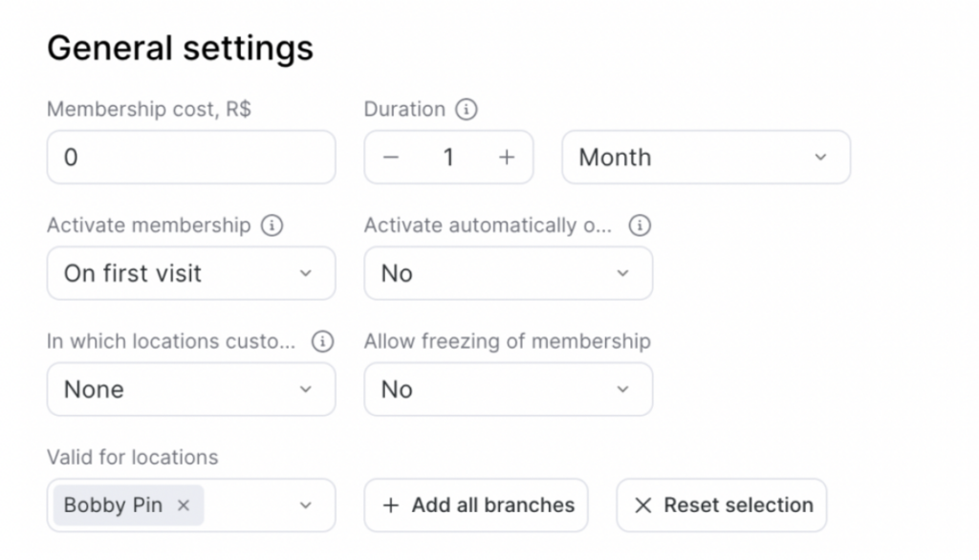Click the Add all branches button
The height and width of the screenshot is (560, 979).
click(476, 506)
